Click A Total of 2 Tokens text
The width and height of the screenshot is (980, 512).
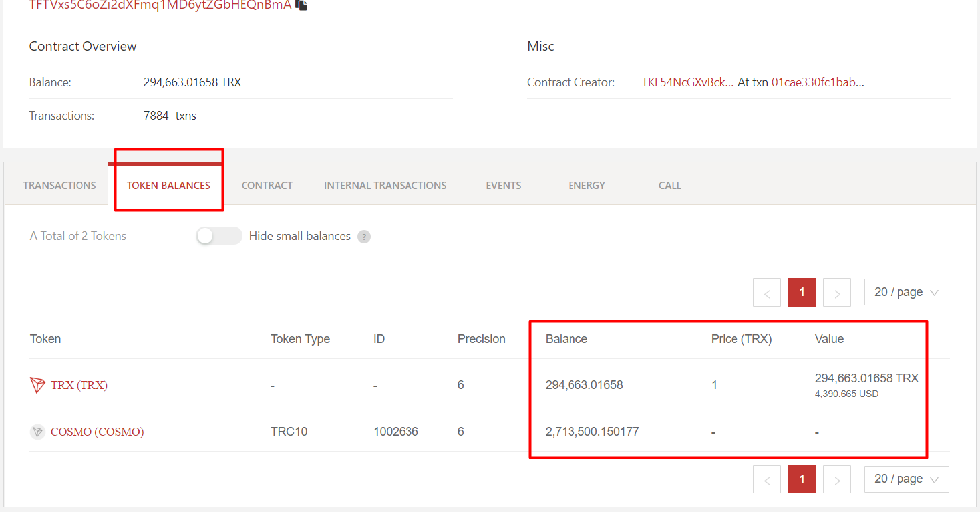[78, 236]
